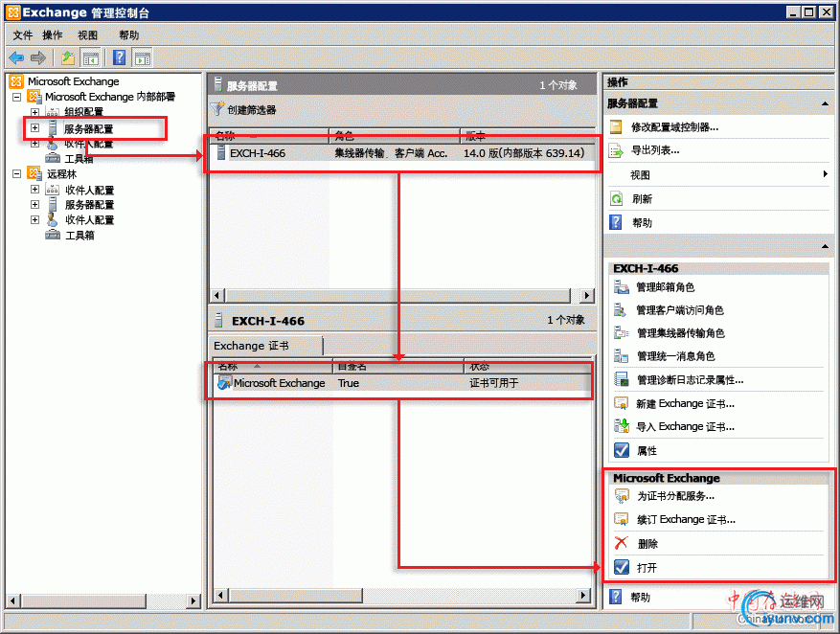Click tree pane horizontal scrollbar right arrow
Screen dimensions: 840x634
coord(193,600)
